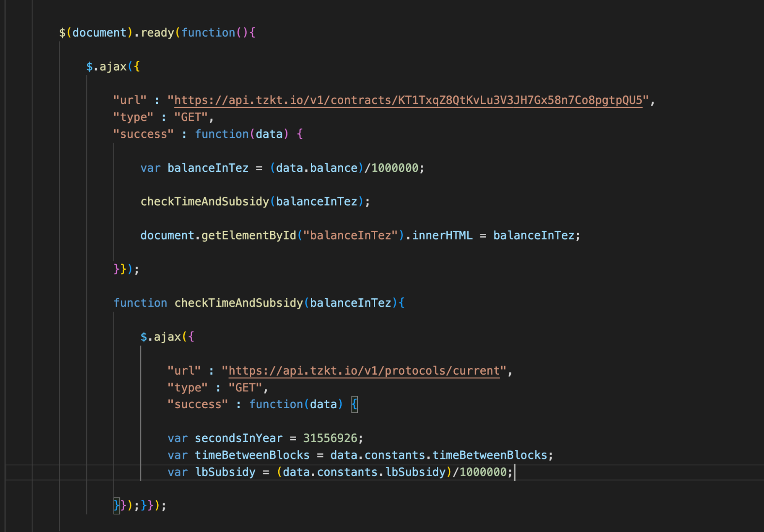
Task: Click the 1000000 divisor on balanceInTez line
Action: [x=395, y=168]
